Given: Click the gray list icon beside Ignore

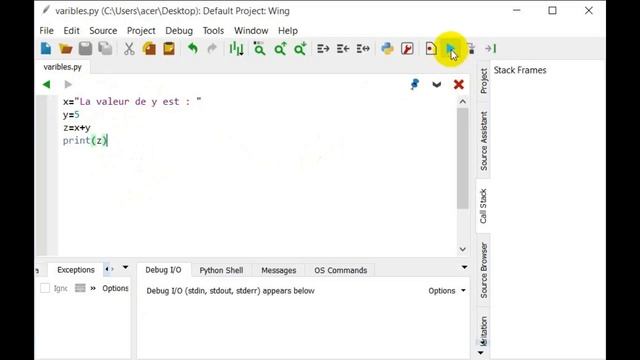Looking at the screenshot, I should pos(80,288).
